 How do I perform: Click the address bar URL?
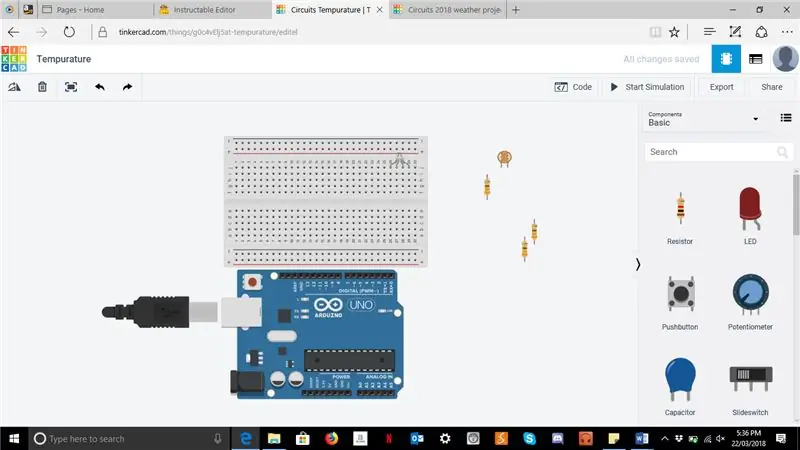click(208, 32)
